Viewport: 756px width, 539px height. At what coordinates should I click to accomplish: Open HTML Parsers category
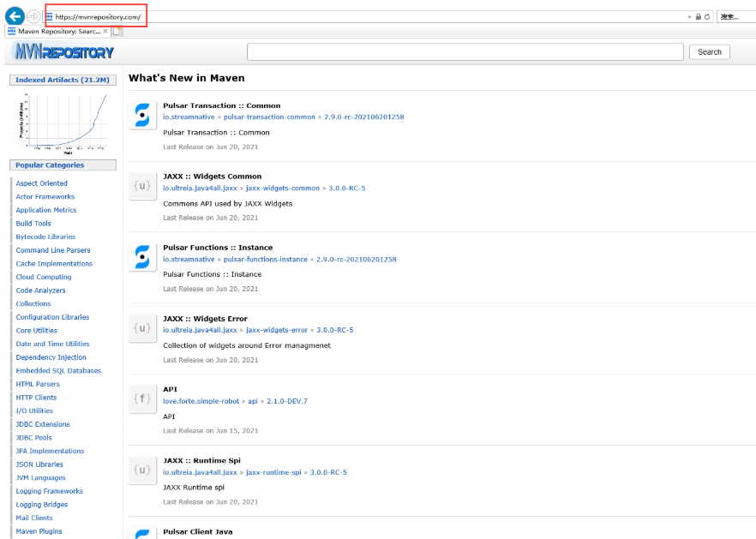tap(38, 384)
